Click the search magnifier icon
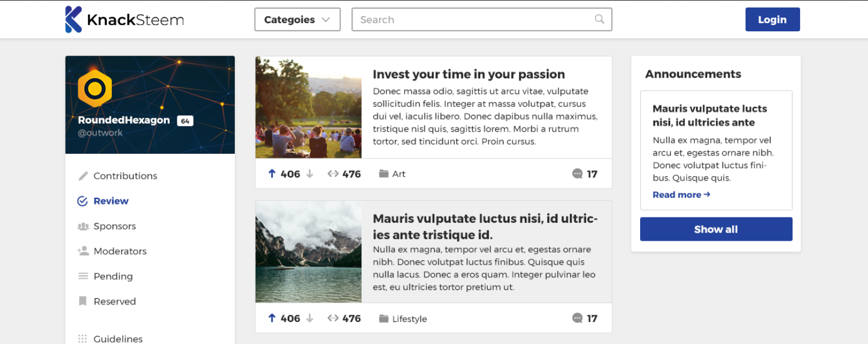868x344 pixels. point(600,19)
